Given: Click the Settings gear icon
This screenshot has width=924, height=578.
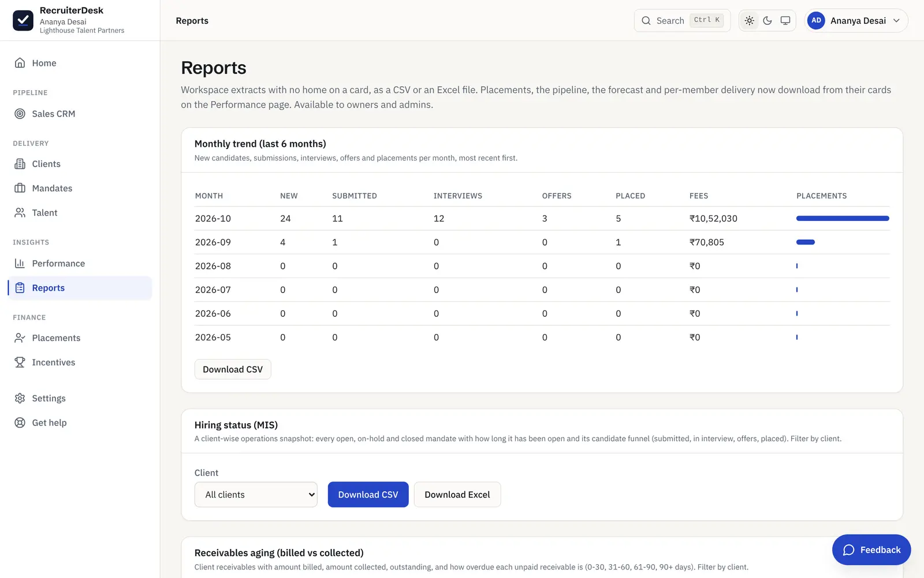Looking at the screenshot, I should click(20, 398).
